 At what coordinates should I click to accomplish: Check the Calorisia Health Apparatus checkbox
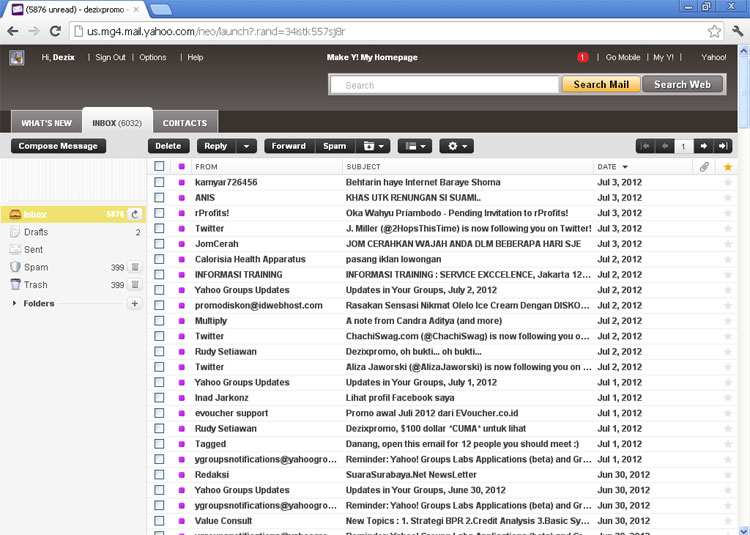point(159,259)
